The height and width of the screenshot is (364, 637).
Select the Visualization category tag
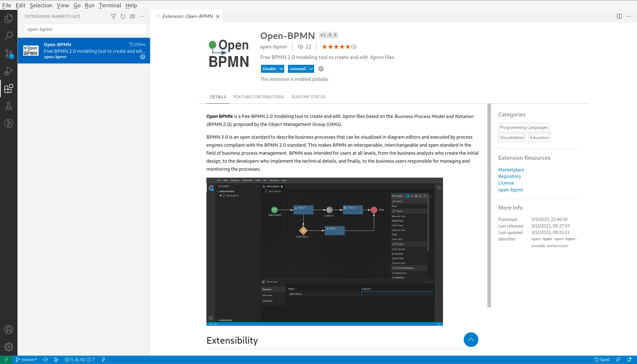click(x=512, y=138)
